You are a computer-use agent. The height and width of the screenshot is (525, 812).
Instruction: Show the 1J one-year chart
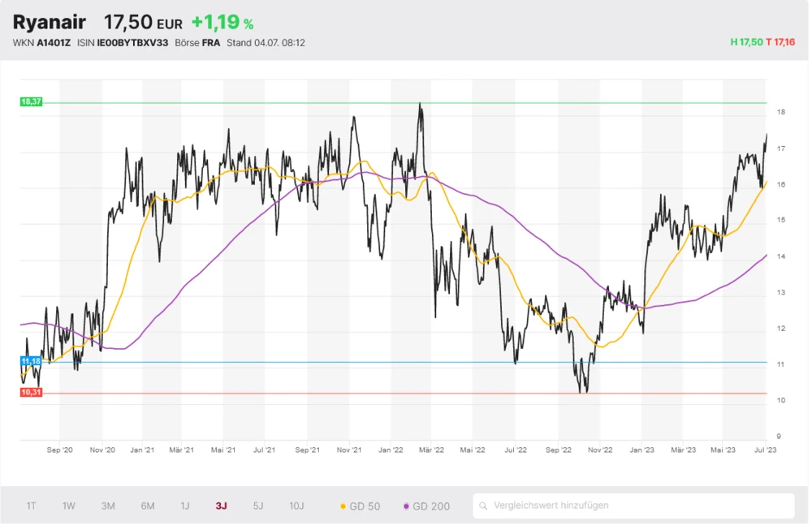coord(185,506)
